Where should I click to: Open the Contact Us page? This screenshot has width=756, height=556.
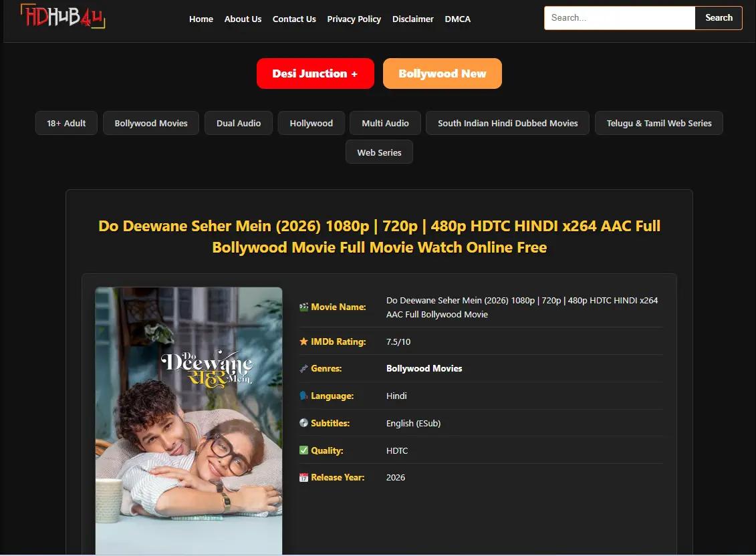click(x=294, y=19)
